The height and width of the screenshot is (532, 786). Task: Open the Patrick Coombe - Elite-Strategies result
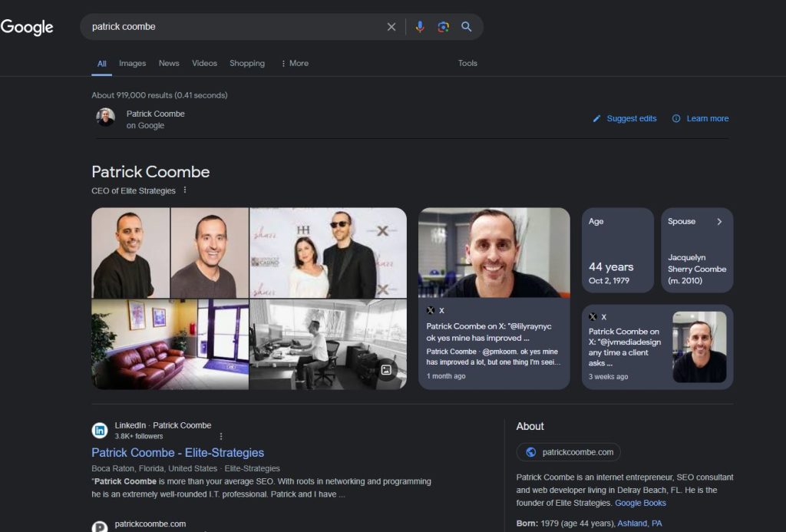(177, 452)
